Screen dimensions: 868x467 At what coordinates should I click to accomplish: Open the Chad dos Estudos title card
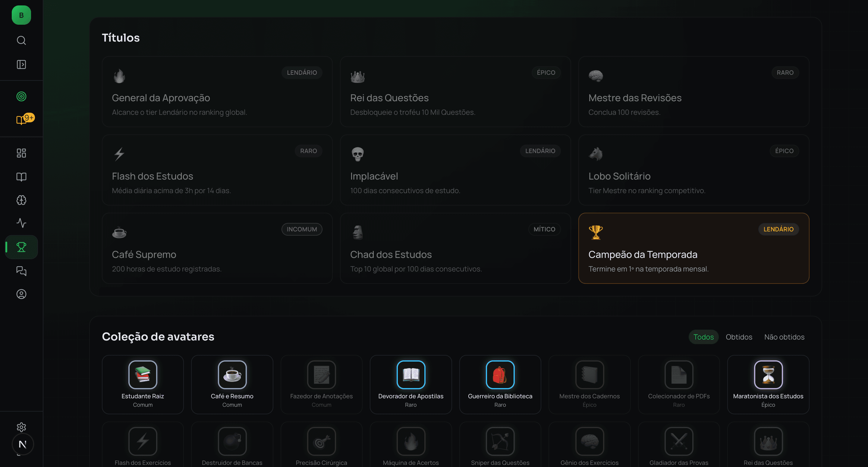[x=455, y=248]
